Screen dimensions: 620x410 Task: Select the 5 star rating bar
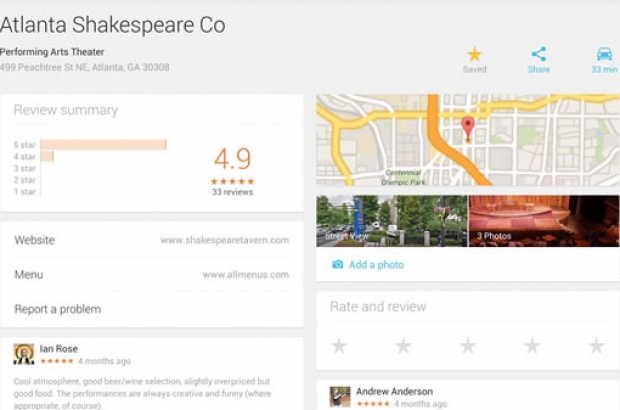103,145
